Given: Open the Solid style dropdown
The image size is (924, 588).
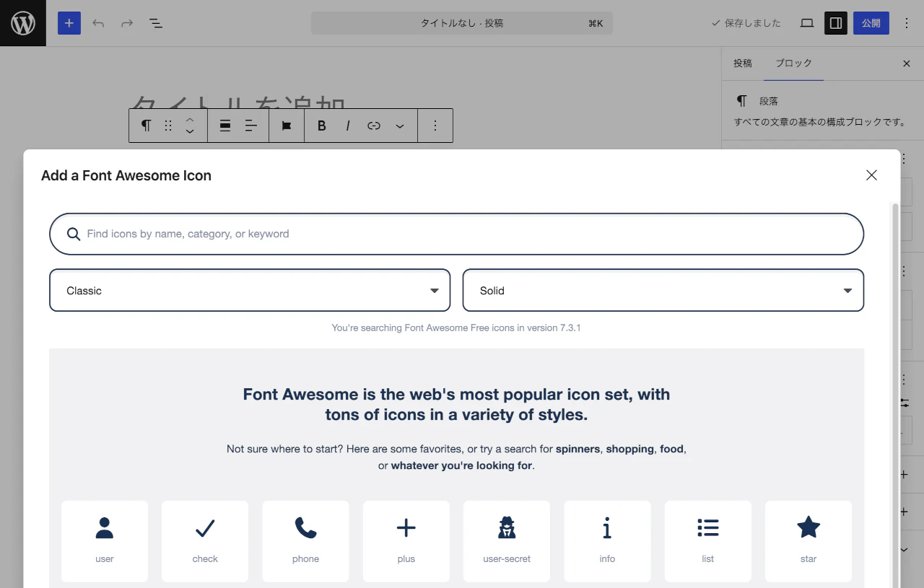Looking at the screenshot, I should (663, 290).
